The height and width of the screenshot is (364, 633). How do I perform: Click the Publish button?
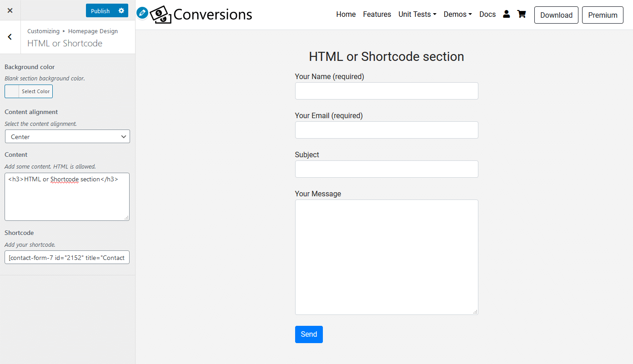pos(100,11)
